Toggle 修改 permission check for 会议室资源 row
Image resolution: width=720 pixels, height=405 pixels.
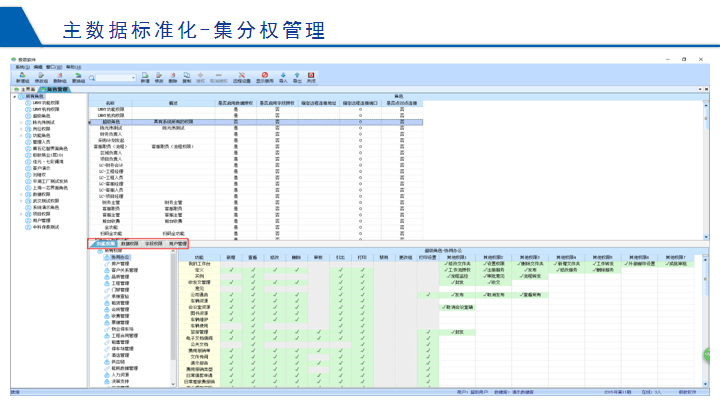tap(275, 307)
